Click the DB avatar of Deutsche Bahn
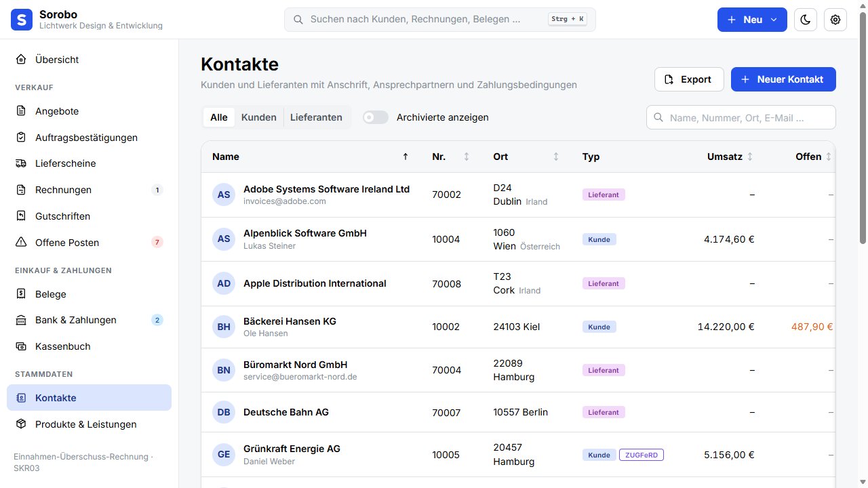Screen dimensions: 868x488 point(224,412)
